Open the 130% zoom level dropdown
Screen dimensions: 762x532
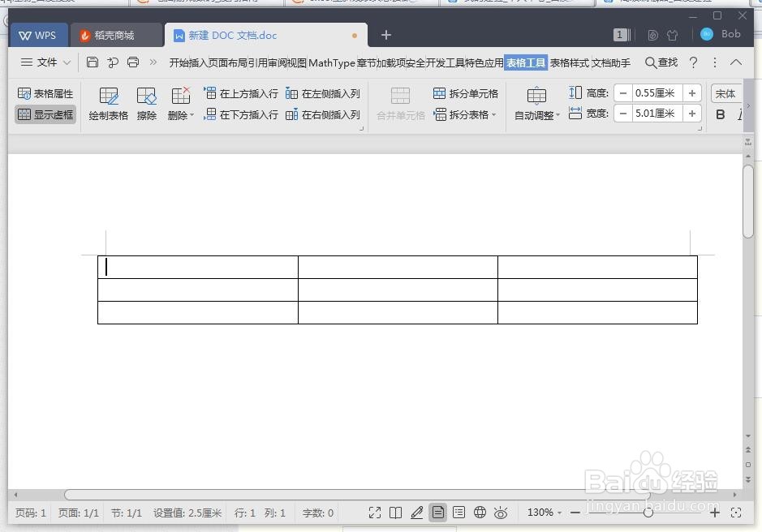(x=545, y=513)
